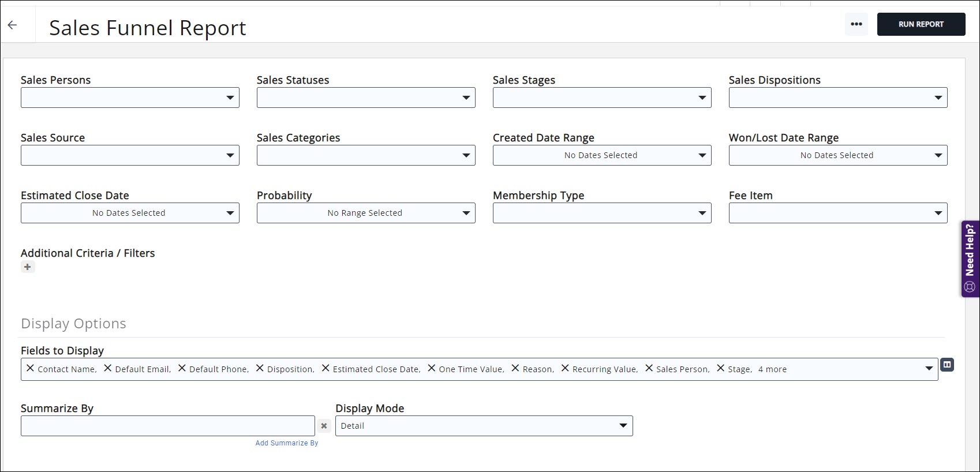The image size is (980, 472).
Task: Show the 4 more hidden fields
Action: [772, 369]
